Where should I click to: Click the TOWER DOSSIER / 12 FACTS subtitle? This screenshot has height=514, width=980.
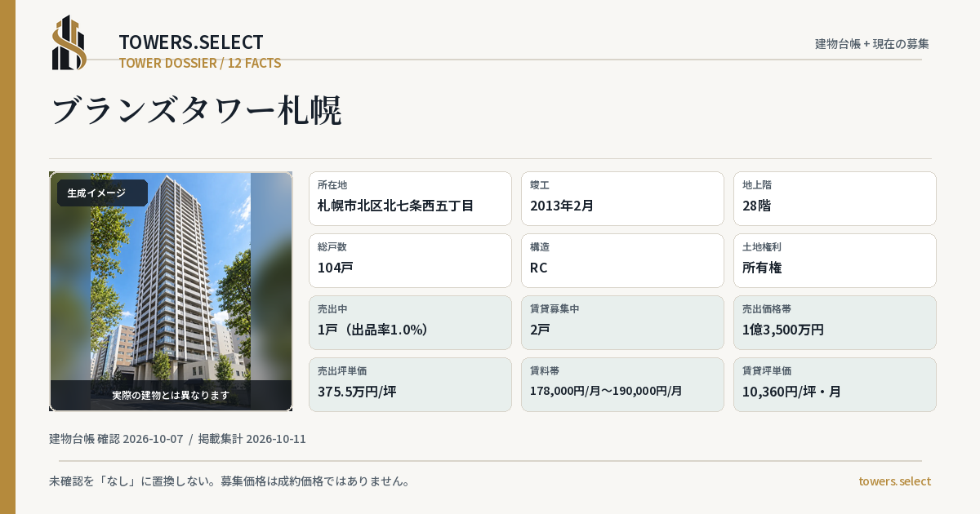click(x=200, y=63)
